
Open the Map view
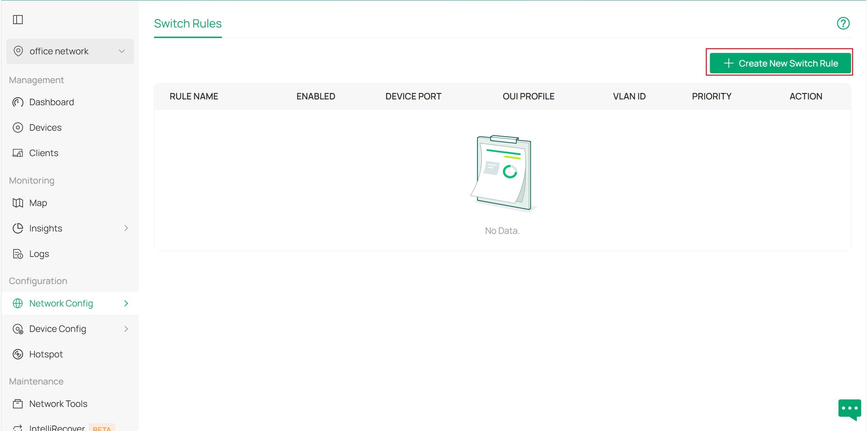38,203
